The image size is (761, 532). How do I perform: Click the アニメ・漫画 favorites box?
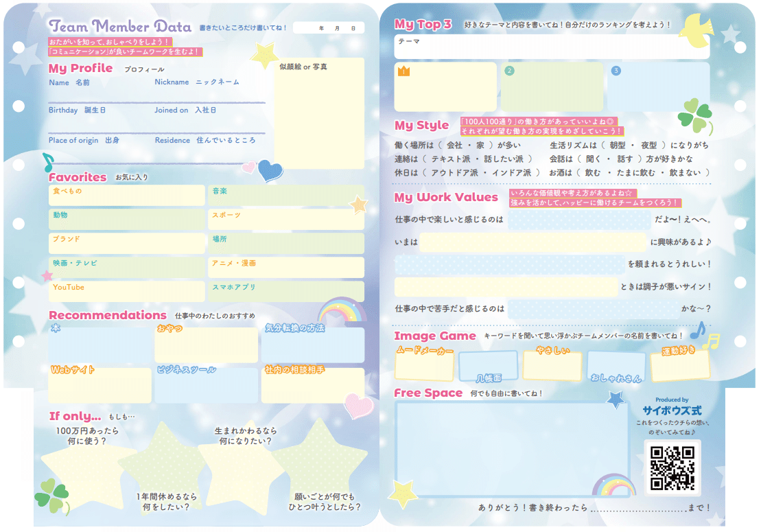point(286,267)
